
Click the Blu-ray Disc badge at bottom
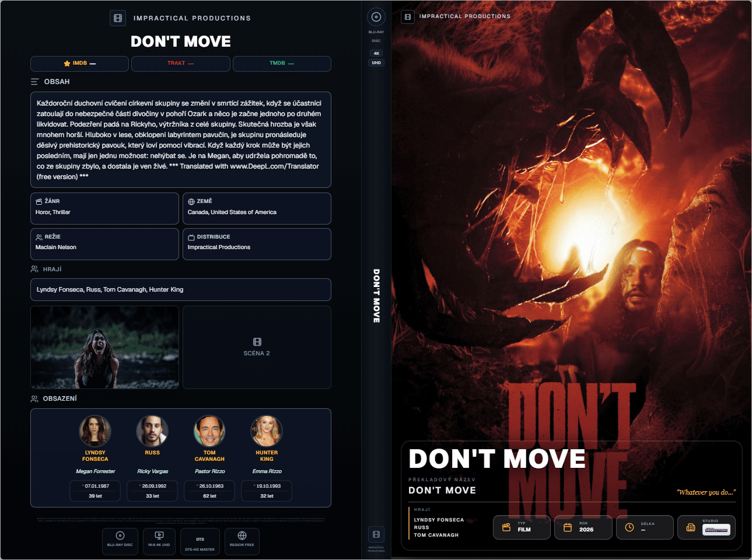coord(120,542)
